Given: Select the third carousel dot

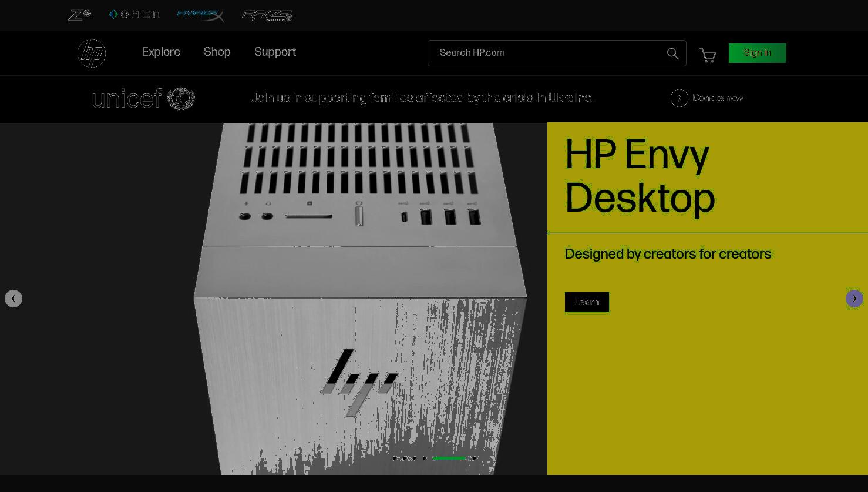Looking at the screenshot, I should [x=414, y=458].
